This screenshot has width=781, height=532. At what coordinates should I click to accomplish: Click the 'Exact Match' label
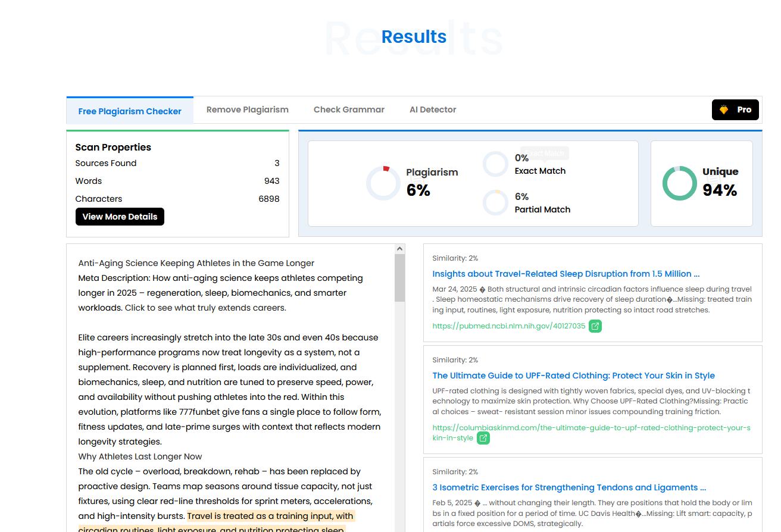(541, 171)
